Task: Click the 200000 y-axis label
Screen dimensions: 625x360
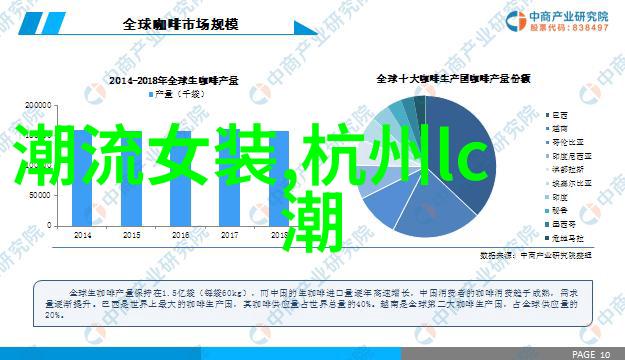Action: pos(38,105)
